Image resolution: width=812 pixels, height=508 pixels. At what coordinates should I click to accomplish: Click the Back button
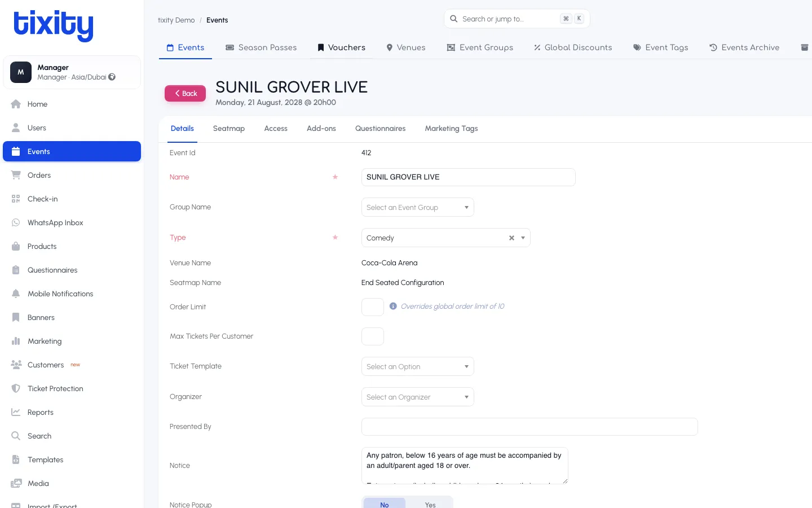pyautogui.click(x=185, y=93)
